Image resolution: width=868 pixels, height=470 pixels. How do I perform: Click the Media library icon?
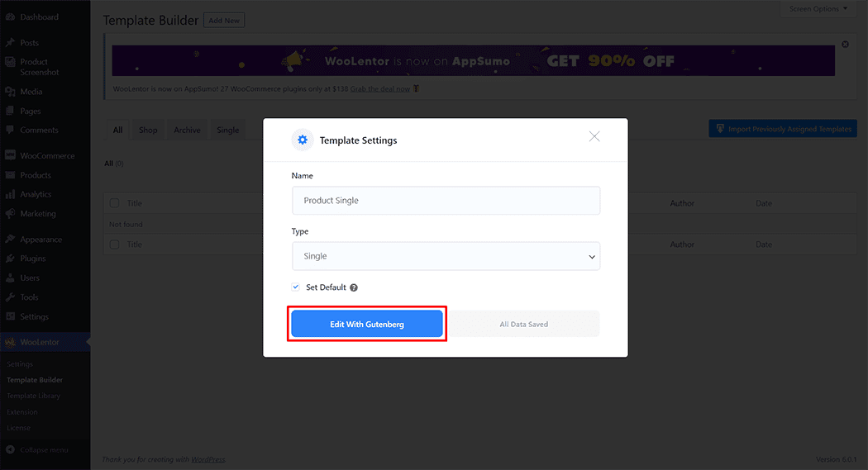pyautogui.click(x=10, y=92)
